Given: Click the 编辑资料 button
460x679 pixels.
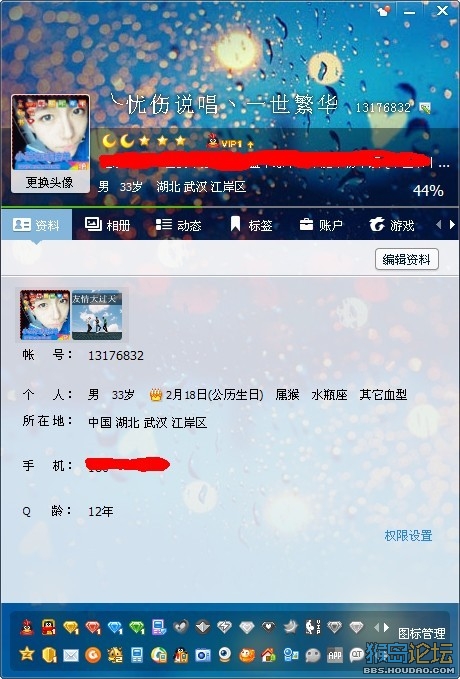Looking at the screenshot, I should tap(407, 259).
